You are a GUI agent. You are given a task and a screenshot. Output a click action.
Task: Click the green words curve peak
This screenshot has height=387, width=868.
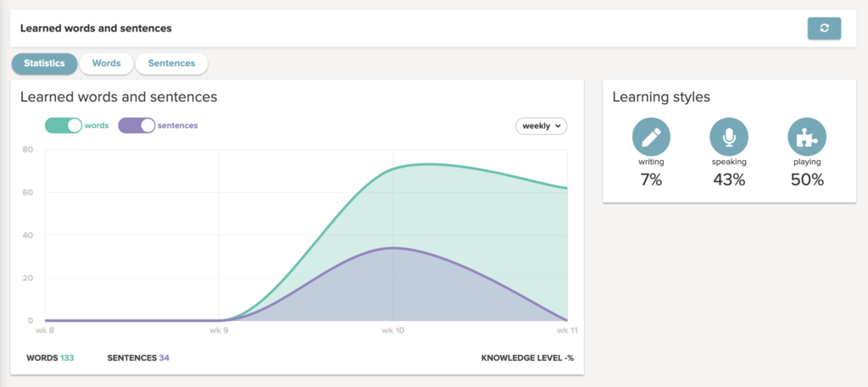point(429,163)
